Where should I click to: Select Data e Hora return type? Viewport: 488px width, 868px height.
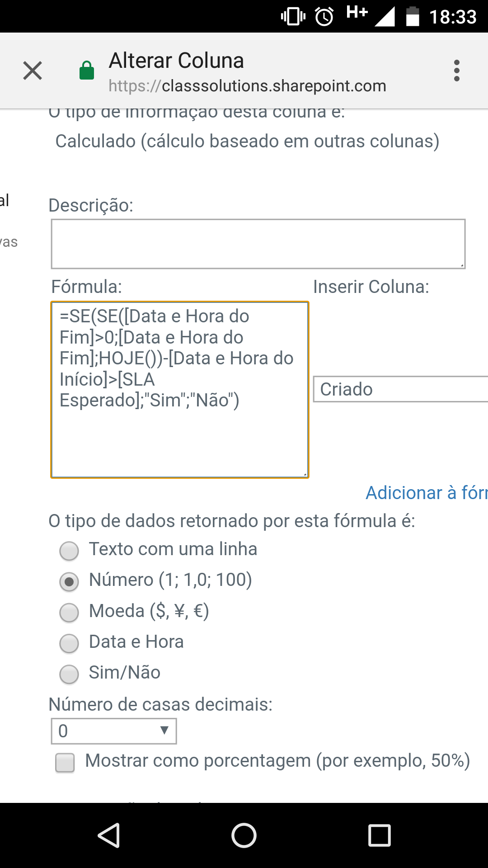69,643
